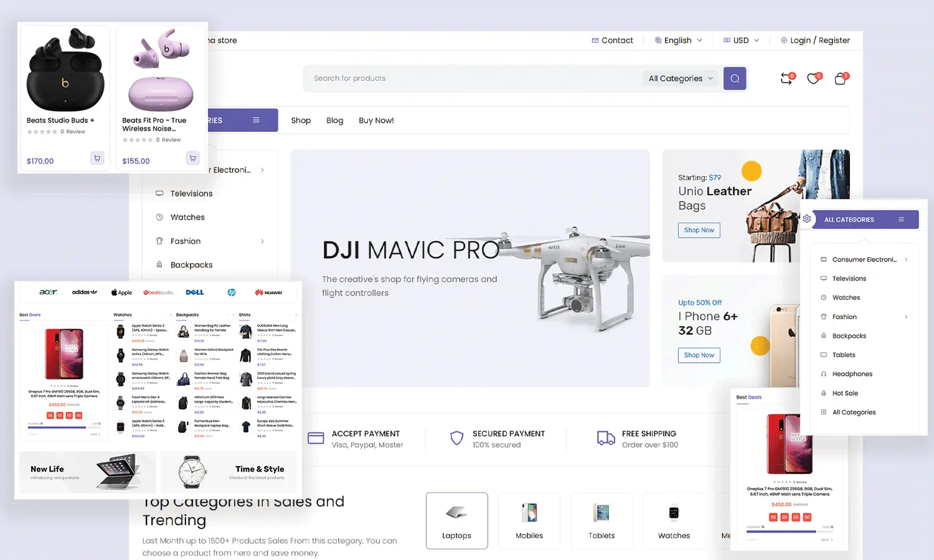This screenshot has height=560, width=934.
Task: Click Televisions icon in the main sidebar
Action: click(x=159, y=194)
